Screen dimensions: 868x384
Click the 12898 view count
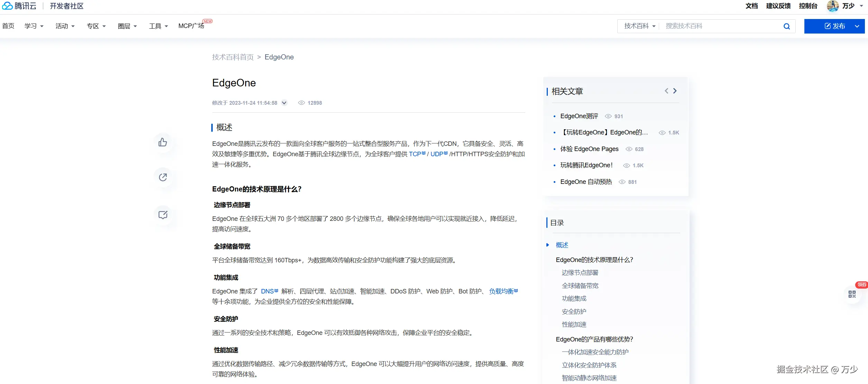[315, 103]
